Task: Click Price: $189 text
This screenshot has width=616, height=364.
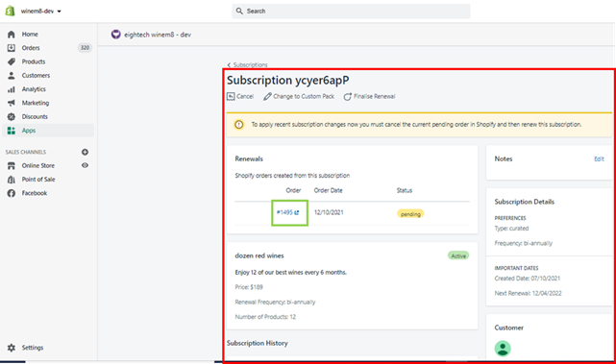Action: coord(249,287)
